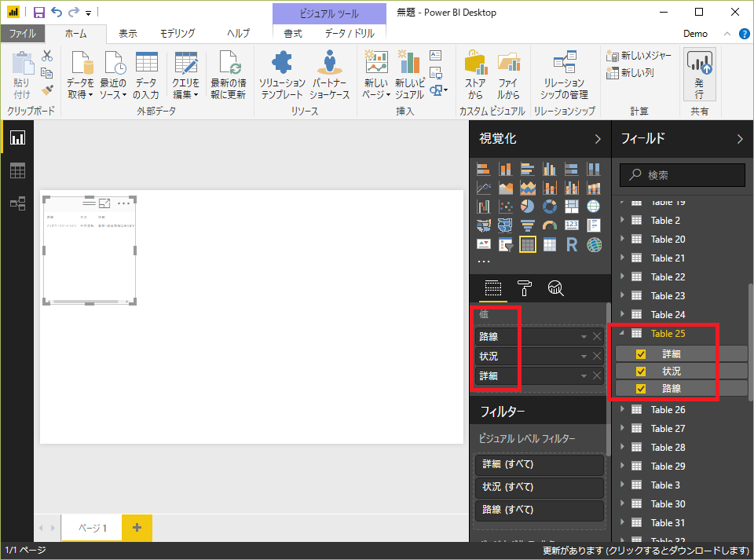The width and height of the screenshot is (754, 560).
Task: Switch to Data view in left sidebar
Action: 18,170
